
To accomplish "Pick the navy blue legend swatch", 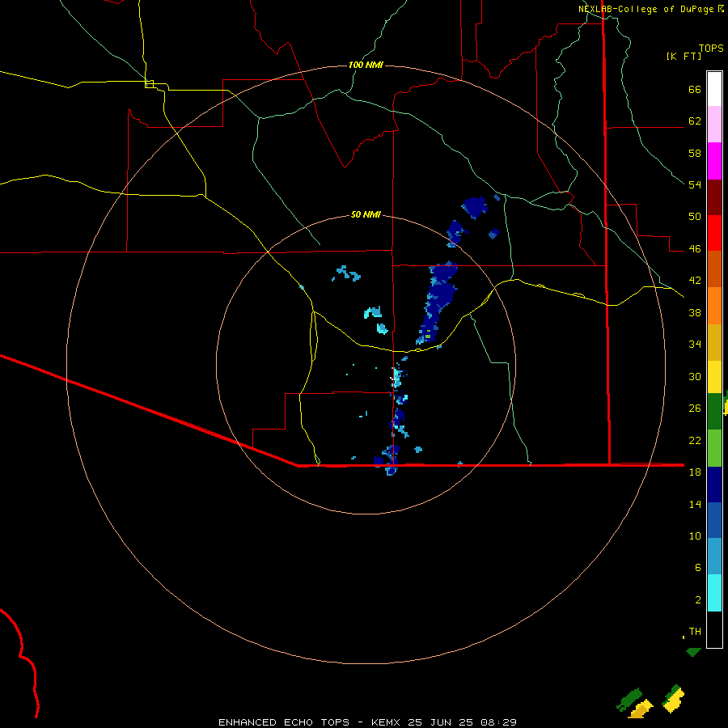I will pos(714,485).
